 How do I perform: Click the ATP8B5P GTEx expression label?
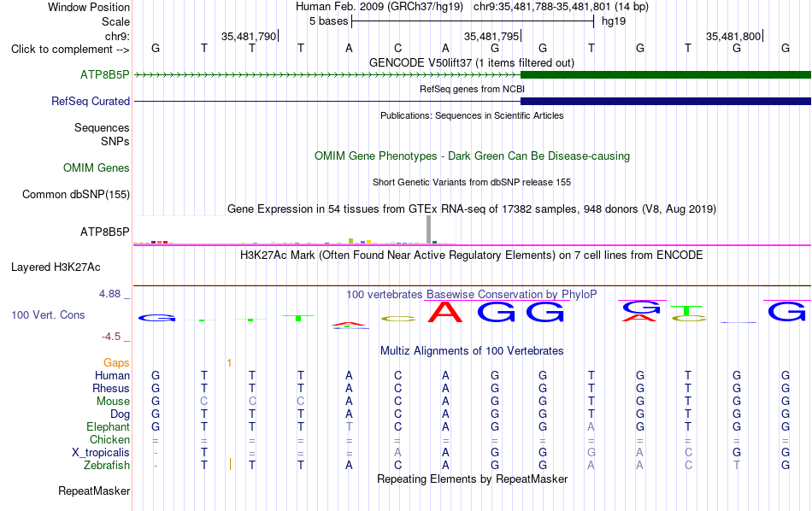coord(104,232)
